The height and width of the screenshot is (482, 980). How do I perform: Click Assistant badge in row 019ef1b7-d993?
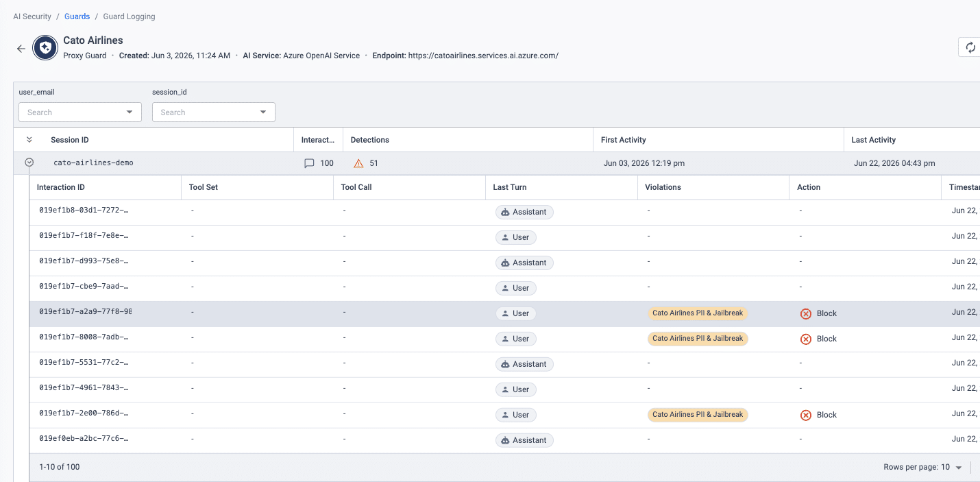click(x=524, y=263)
